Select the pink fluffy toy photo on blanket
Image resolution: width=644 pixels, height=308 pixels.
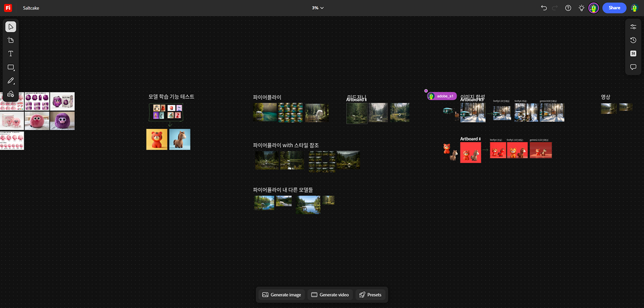(37, 121)
